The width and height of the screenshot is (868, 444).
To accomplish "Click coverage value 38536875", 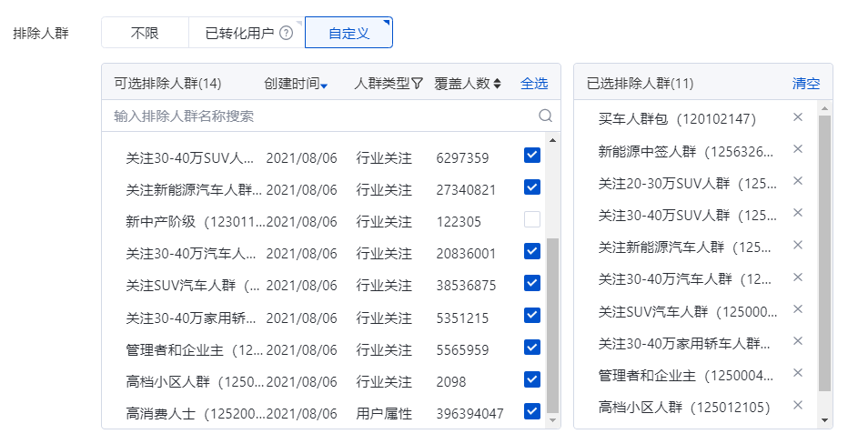I will pyautogui.click(x=466, y=286).
